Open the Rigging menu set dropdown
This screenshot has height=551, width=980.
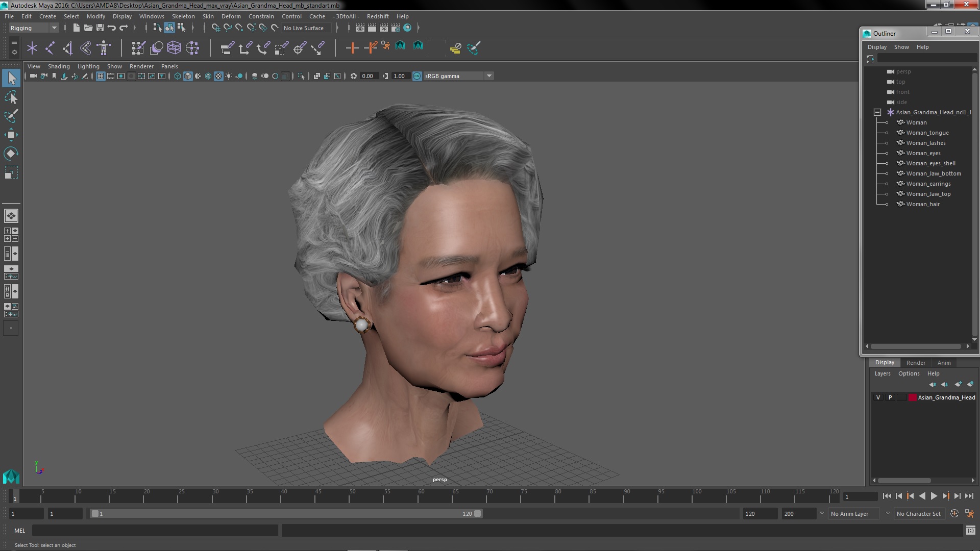[34, 28]
